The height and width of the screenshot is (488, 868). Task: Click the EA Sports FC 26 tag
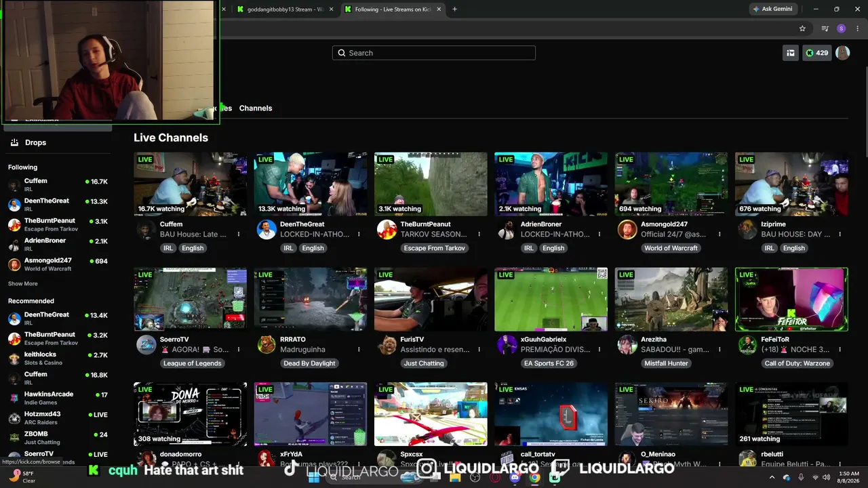point(549,363)
